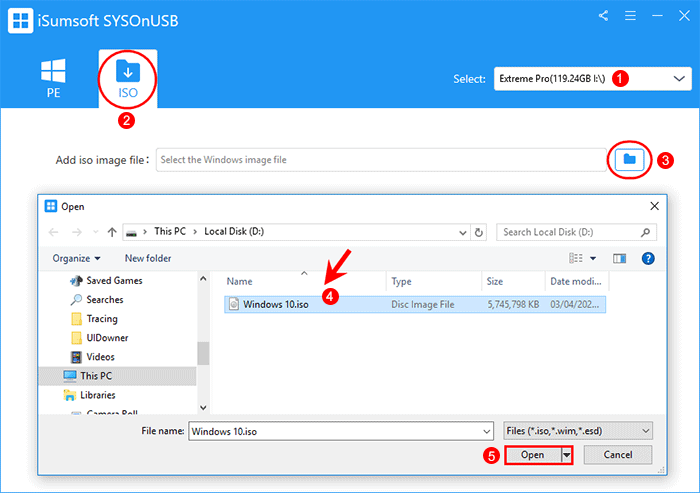This screenshot has height=493, width=700.
Task: Select the Tracing folder
Action: pyautogui.click(x=95, y=319)
